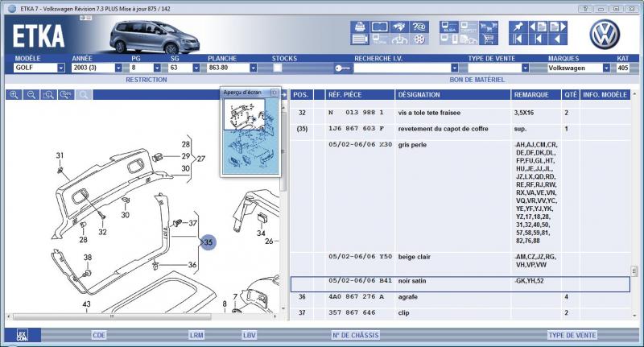Open the ?@ help inquiry icon
Image resolution: width=644 pixels, height=347 pixels.
pyautogui.click(x=419, y=27)
